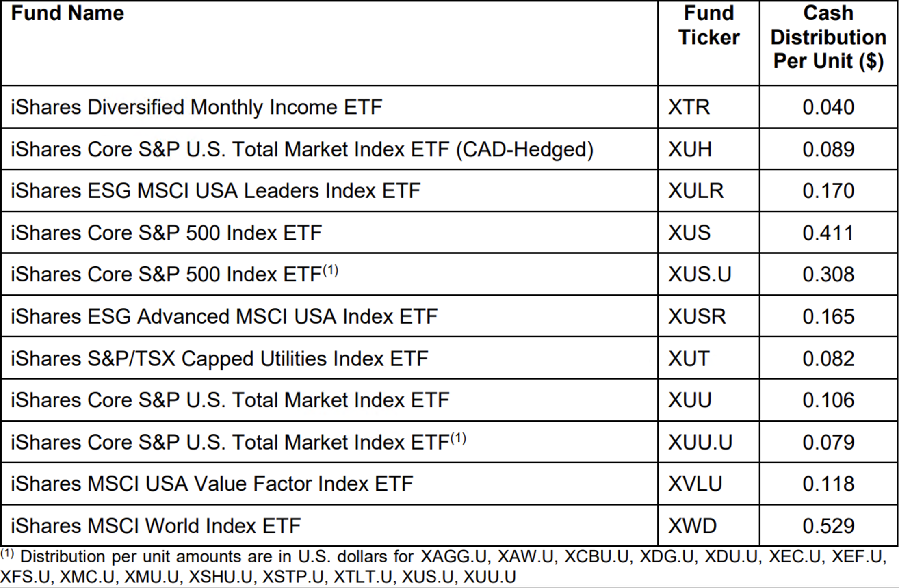Click the XTR ticker cell
This screenshot has width=899, height=588.
click(x=689, y=108)
